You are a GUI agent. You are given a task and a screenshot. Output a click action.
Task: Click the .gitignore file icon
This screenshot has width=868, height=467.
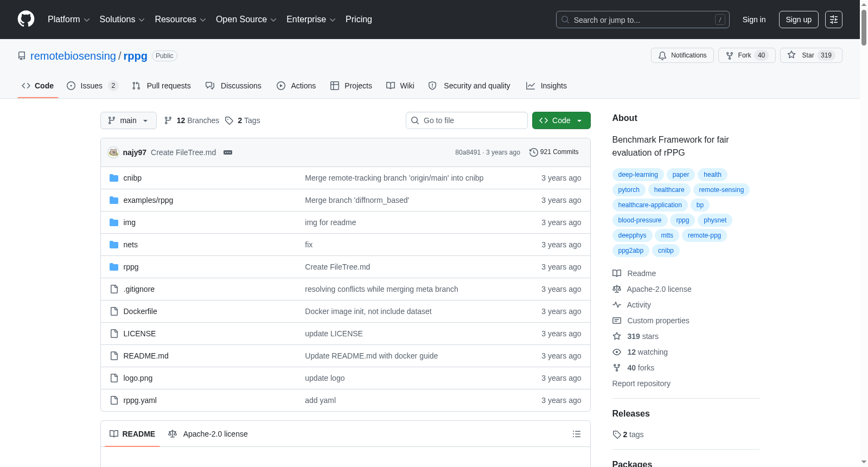point(114,289)
